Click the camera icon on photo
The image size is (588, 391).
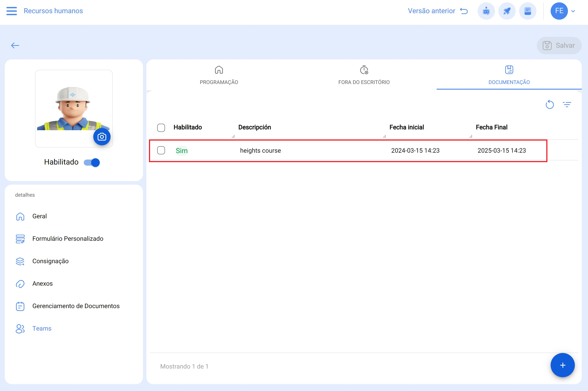[x=102, y=137]
